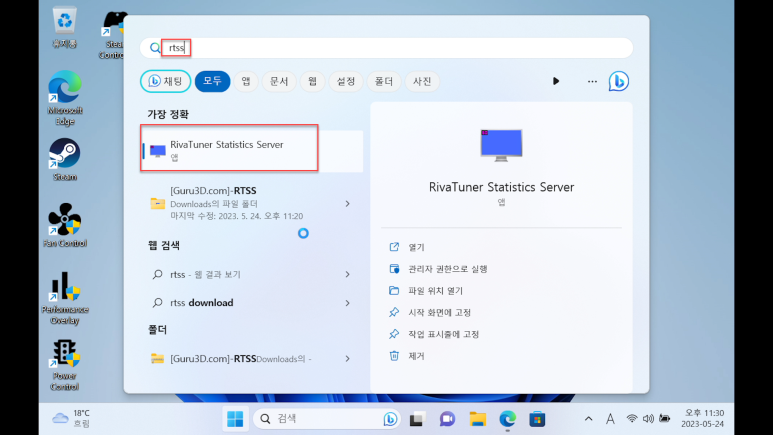773x435 pixels.
Task: Select the 채팅 Bing chat filter
Action: [166, 81]
